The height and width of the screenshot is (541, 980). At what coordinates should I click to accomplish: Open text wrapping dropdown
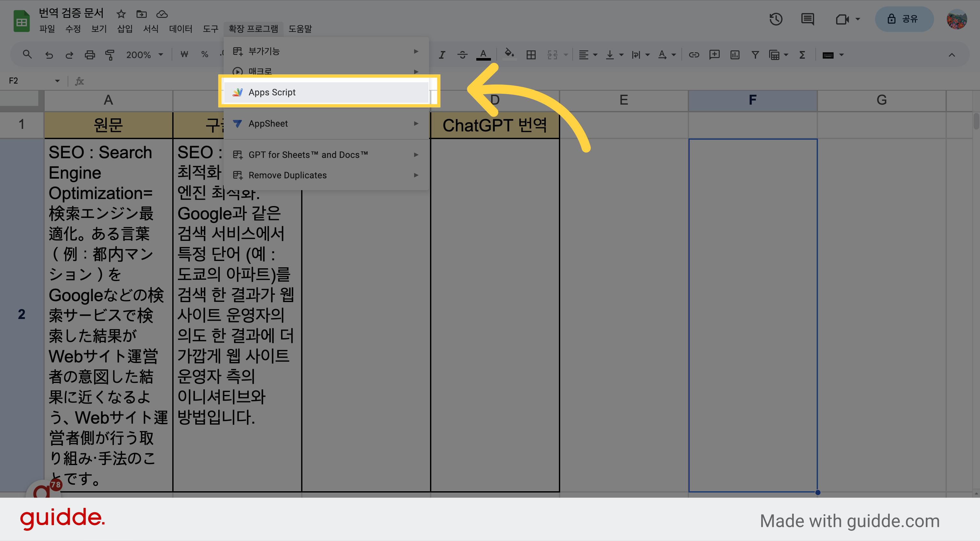[640, 55]
